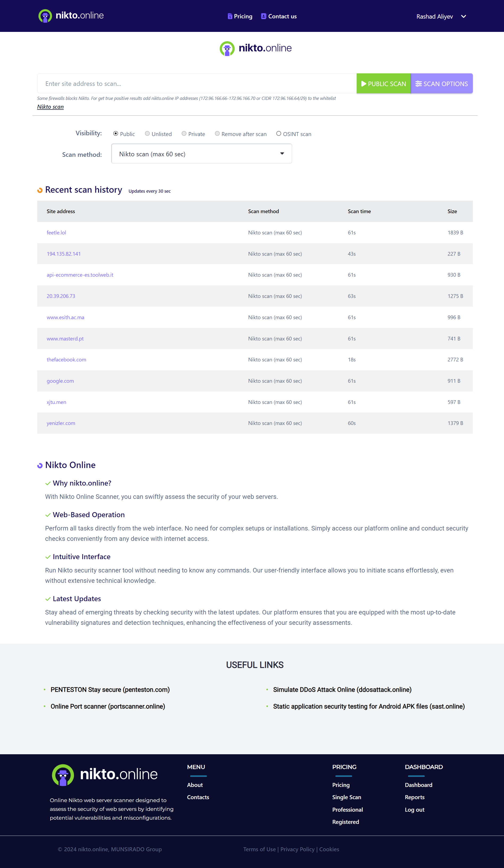Open PENTESTON Stay secure link
The height and width of the screenshot is (868, 504).
click(x=110, y=690)
